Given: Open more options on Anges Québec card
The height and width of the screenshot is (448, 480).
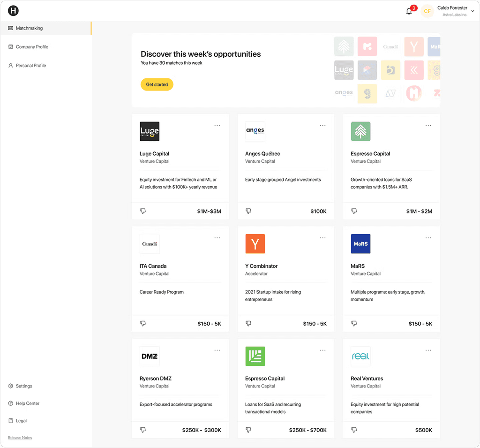Looking at the screenshot, I should (322, 126).
